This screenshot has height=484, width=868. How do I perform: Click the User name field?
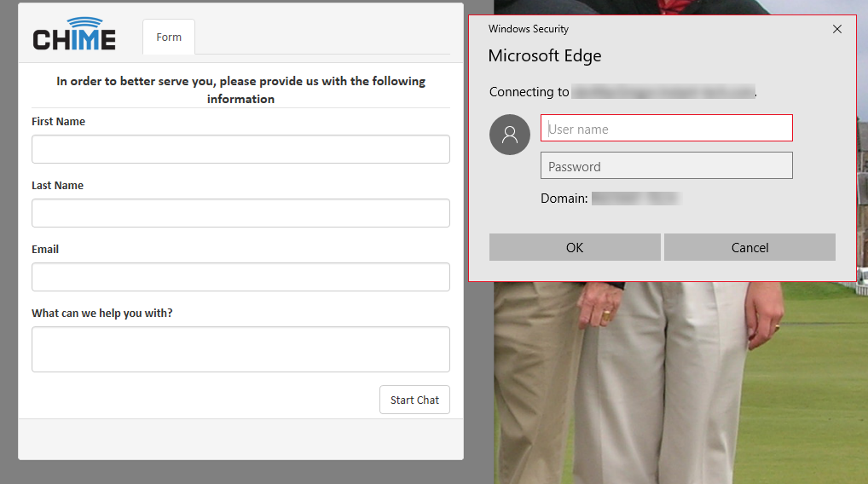coord(667,129)
